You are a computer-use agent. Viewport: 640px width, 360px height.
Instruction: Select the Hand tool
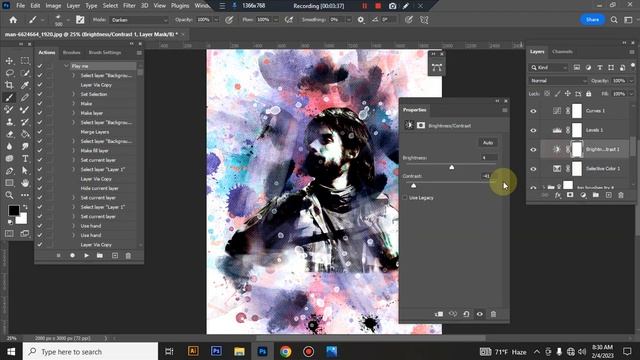(25, 183)
